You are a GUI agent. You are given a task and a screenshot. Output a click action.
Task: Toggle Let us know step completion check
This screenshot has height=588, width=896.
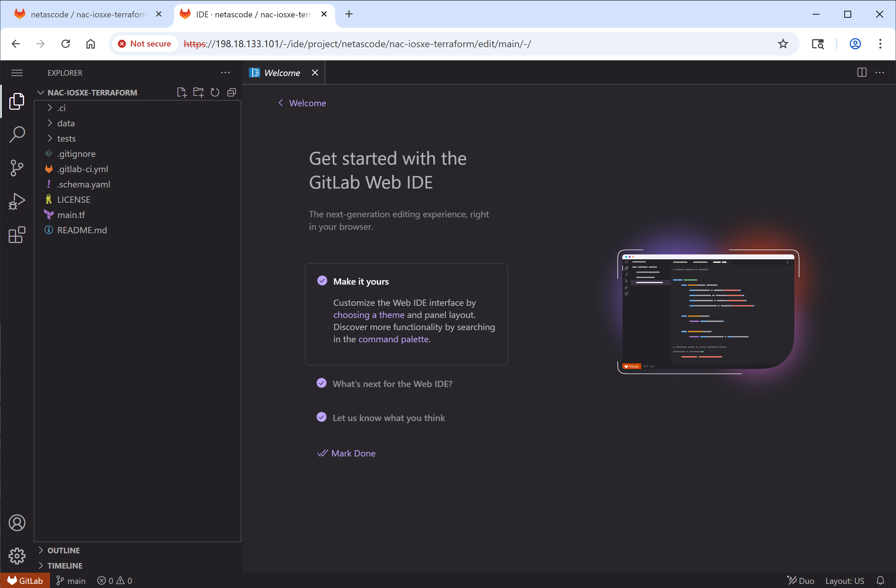tap(322, 417)
